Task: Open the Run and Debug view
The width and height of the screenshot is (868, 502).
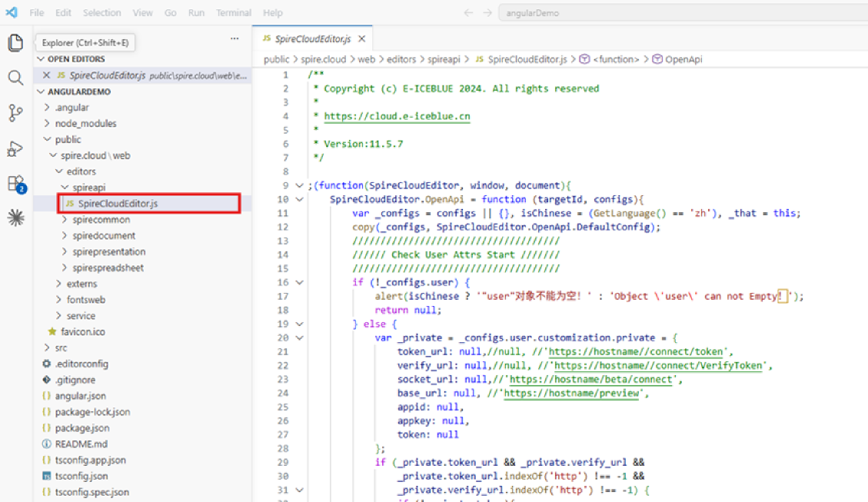Action: point(15,148)
